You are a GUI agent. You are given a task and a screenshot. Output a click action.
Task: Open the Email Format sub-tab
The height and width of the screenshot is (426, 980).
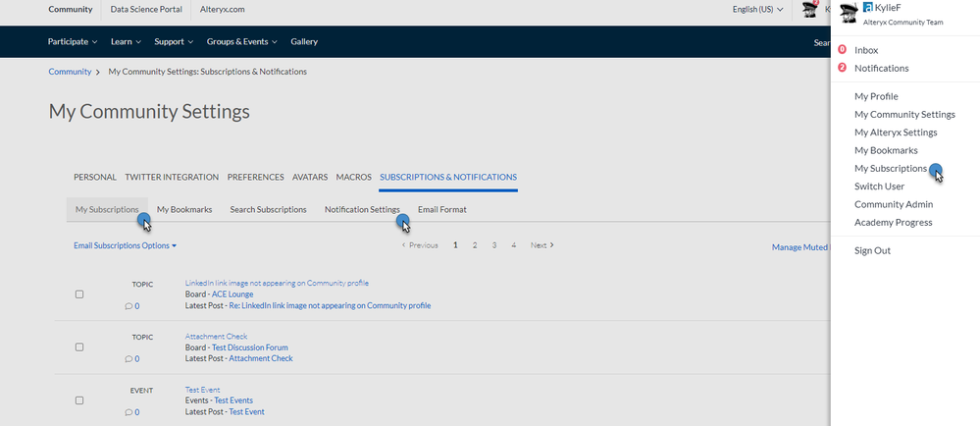441,209
